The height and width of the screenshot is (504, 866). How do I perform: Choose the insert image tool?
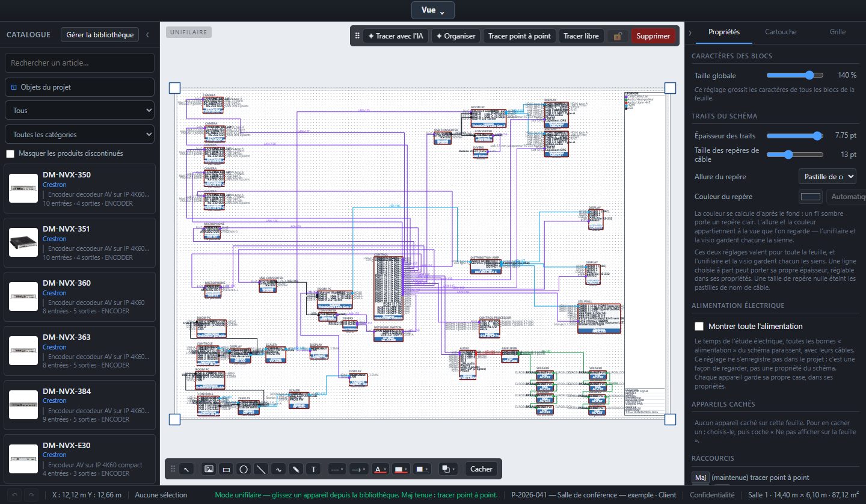pyautogui.click(x=209, y=469)
